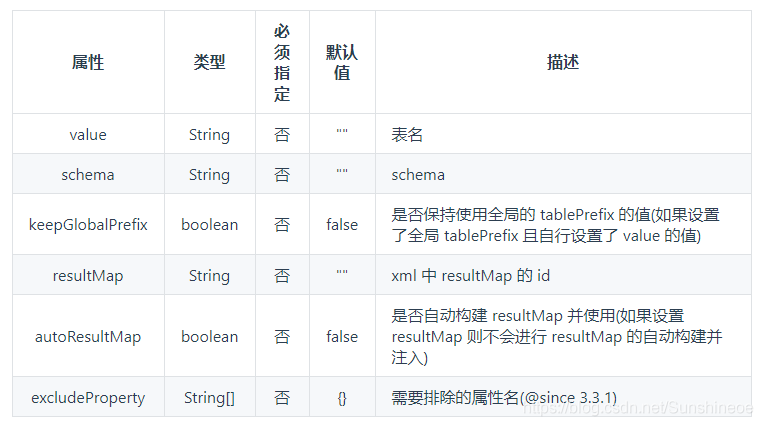Click the 必须指定 column header
This screenshot has width=763, height=426.
point(282,62)
